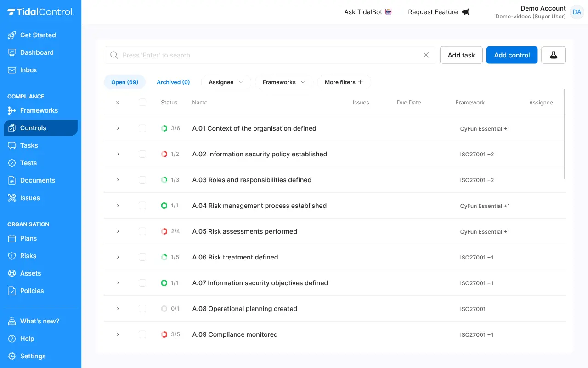Open the Tasks sidebar icon
The image size is (588, 368).
[12, 145]
